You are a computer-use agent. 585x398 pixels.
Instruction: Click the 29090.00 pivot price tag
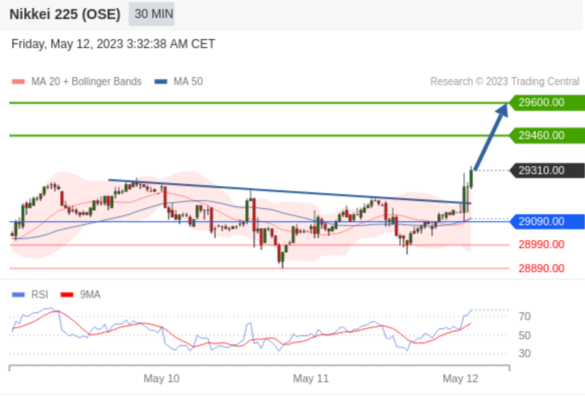(547, 222)
